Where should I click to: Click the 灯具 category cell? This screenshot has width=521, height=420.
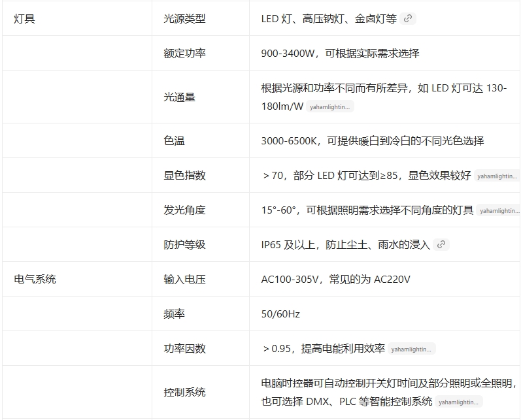(25, 19)
